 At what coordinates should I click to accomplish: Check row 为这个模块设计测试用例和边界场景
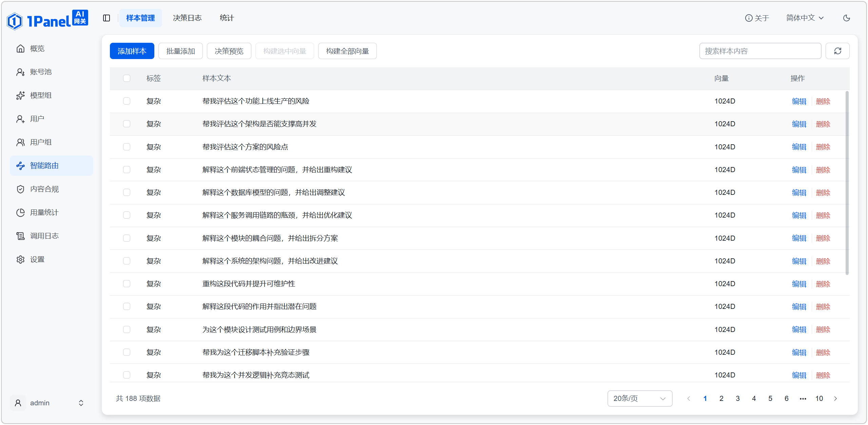(x=127, y=330)
